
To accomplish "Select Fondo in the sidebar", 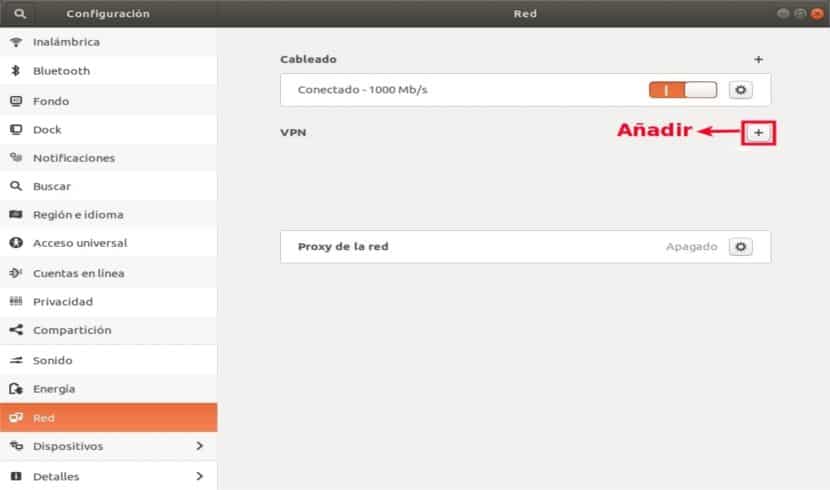I will tap(109, 101).
